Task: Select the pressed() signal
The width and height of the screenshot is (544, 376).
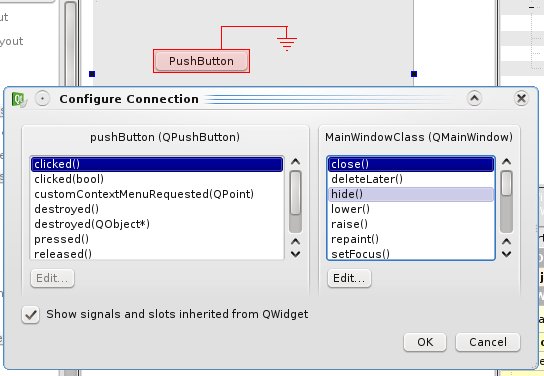Action: (x=157, y=239)
